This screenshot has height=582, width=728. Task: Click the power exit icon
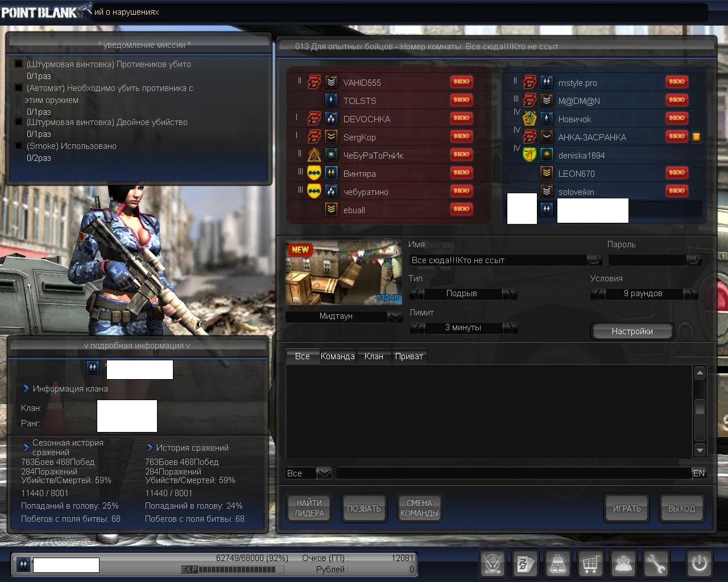(x=699, y=564)
